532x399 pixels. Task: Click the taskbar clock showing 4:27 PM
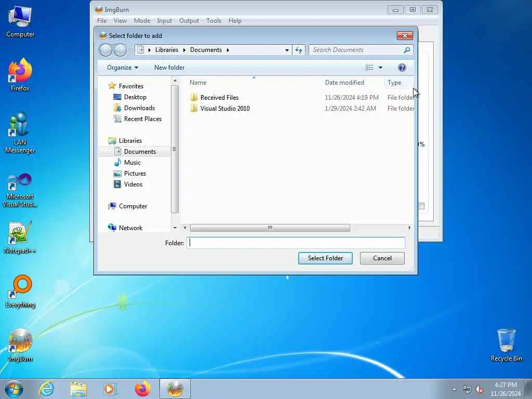[505, 389]
